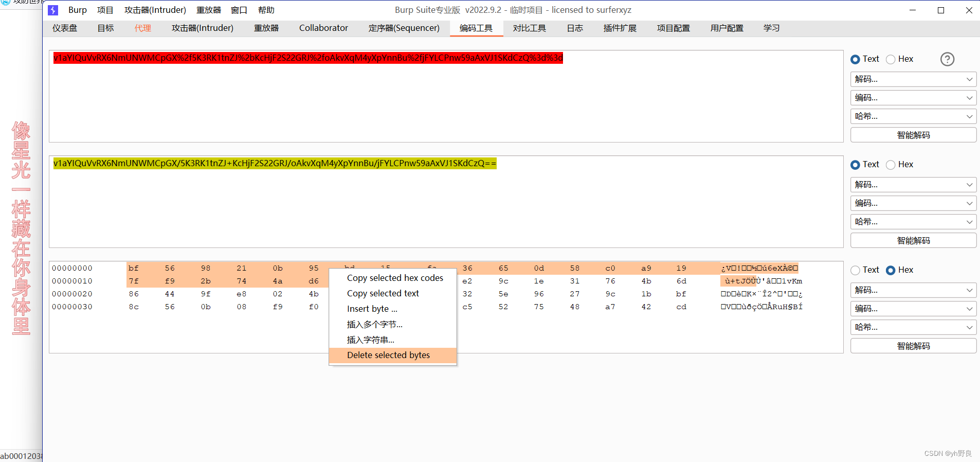Select Text radio for the third decoder panel
This screenshot has width=980, height=462.
pyautogui.click(x=855, y=270)
